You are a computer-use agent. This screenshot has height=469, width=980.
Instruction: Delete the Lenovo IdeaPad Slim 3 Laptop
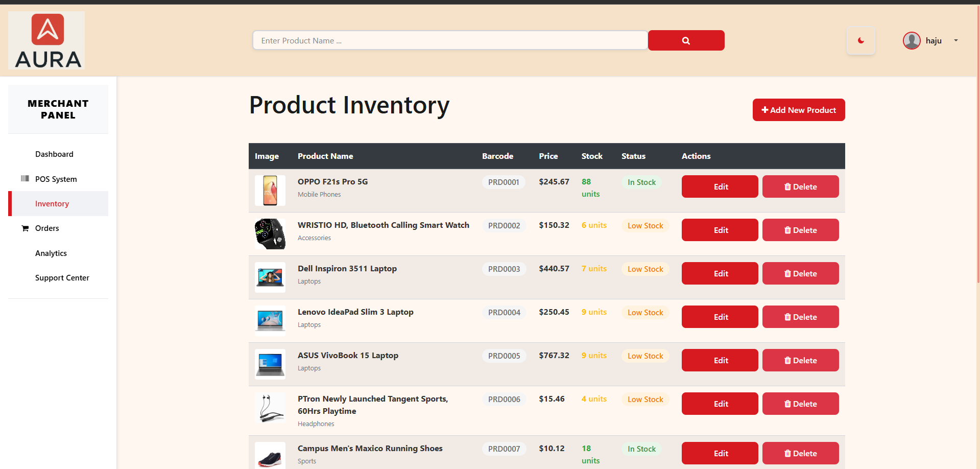tap(801, 317)
